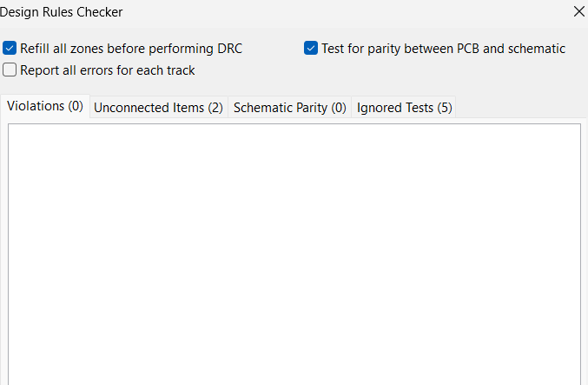Click the 'Refill all zones before performing DRC' label

[131, 49]
